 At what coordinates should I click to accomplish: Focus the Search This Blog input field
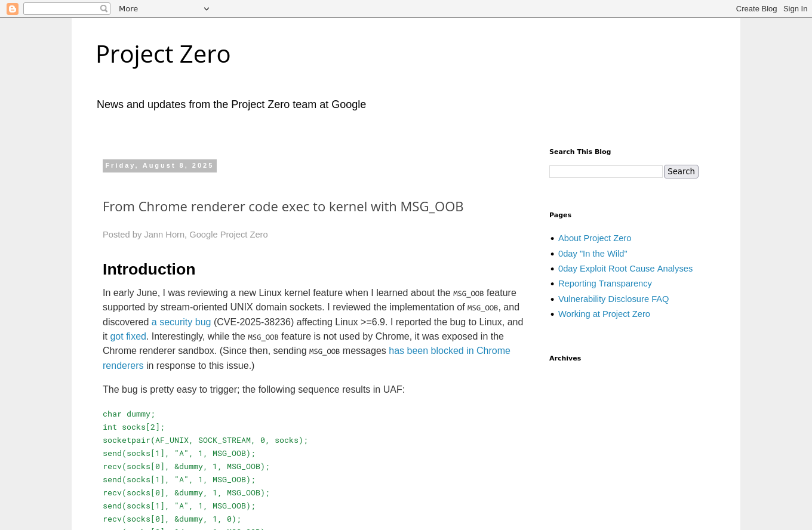tap(606, 172)
